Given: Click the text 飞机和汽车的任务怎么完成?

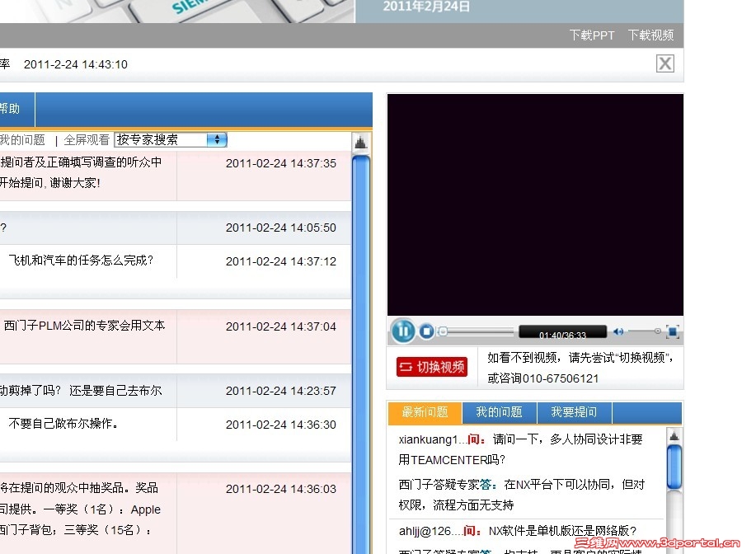Looking at the screenshot, I should click(x=81, y=261).
